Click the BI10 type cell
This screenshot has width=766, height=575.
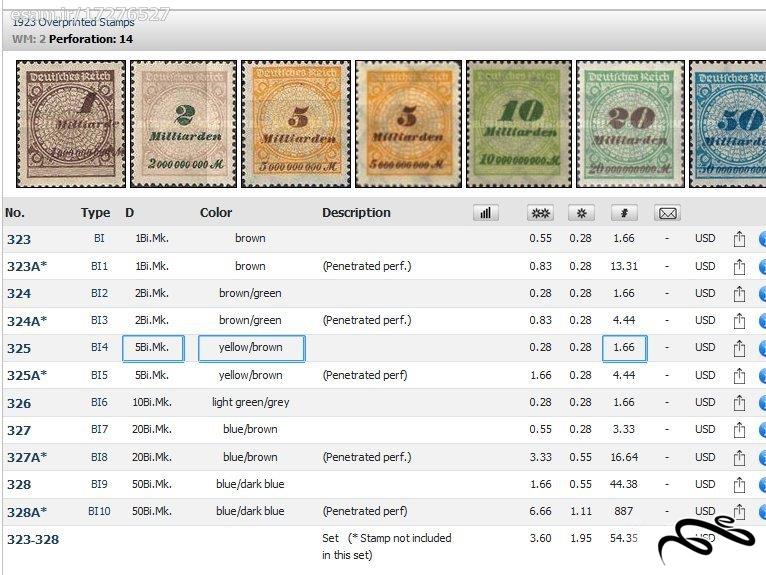click(x=99, y=511)
